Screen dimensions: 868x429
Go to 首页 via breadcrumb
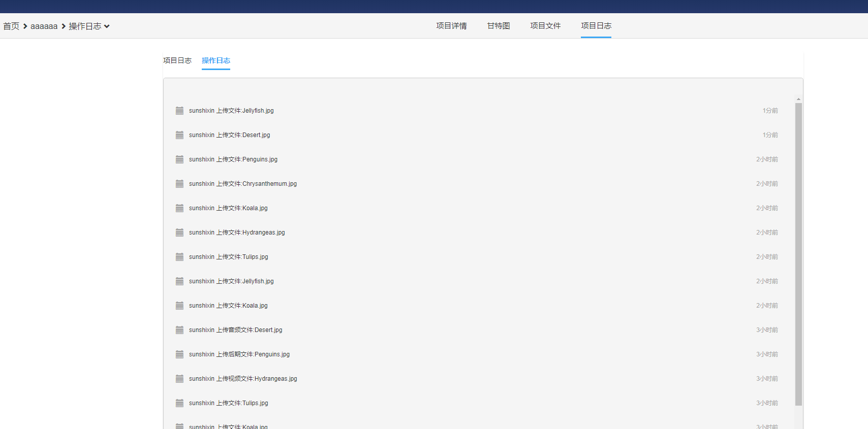click(11, 26)
